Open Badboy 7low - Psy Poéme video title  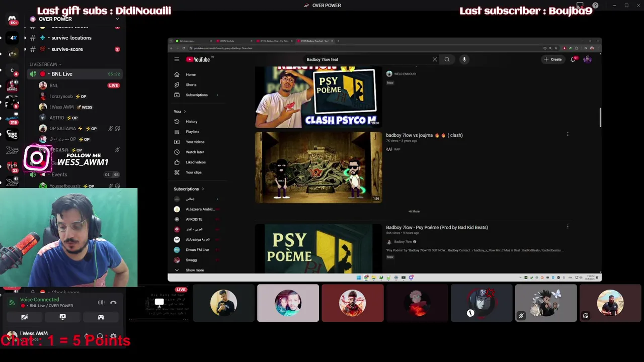(x=437, y=227)
